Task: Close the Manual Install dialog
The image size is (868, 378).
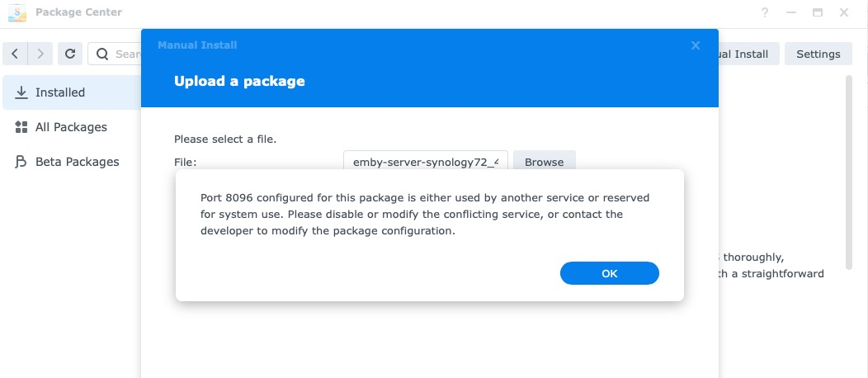Action: click(696, 45)
